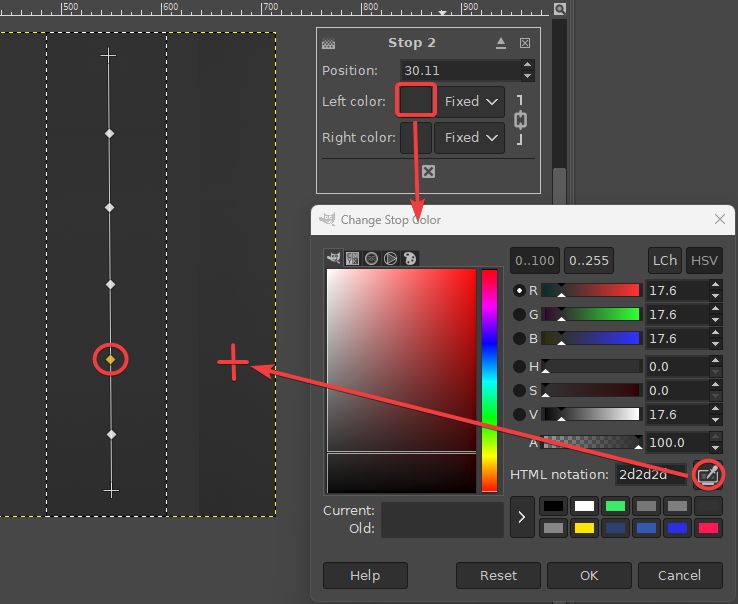The width and height of the screenshot is (738, 604).
Task: Click the V value slider
Action: [x=591, y=414]
